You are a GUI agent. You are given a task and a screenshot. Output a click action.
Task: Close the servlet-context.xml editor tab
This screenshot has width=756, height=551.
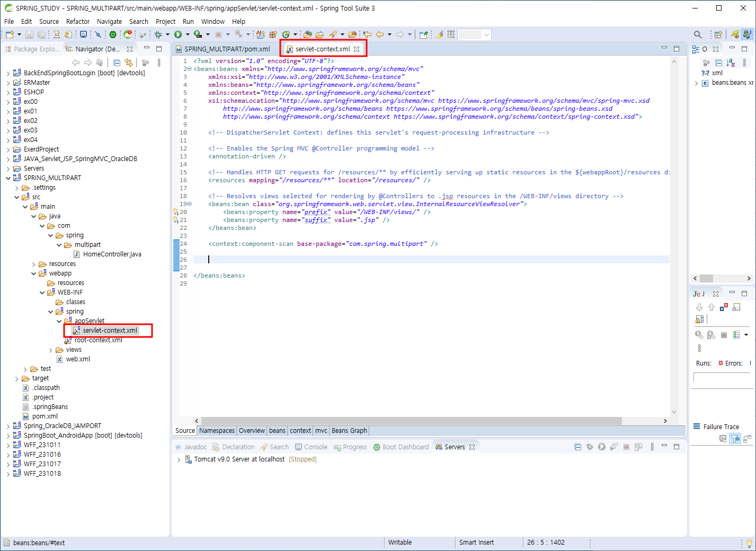[357, 49]
